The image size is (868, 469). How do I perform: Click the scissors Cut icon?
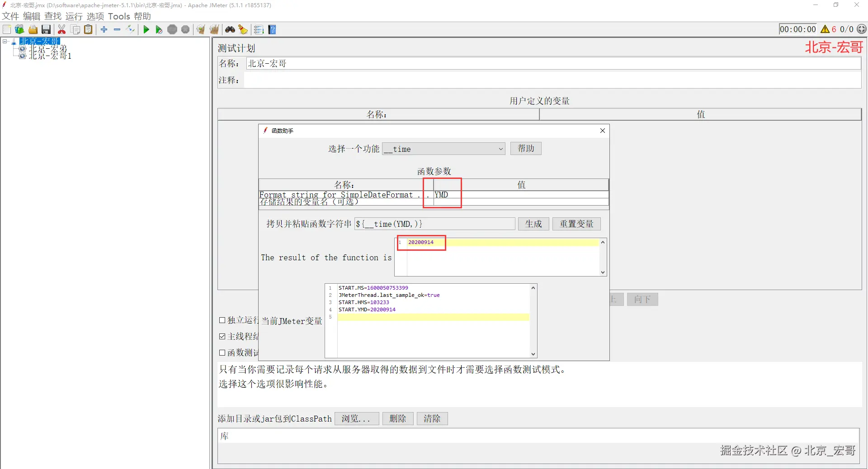point(61,29)
